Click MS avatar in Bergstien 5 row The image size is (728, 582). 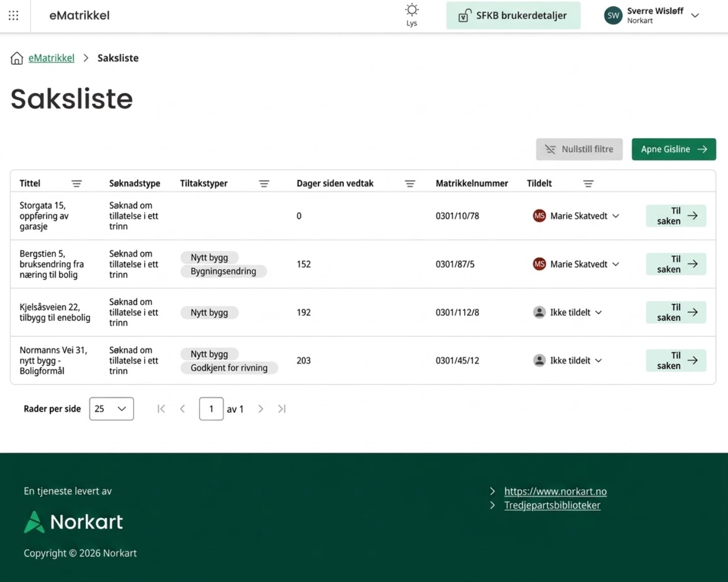click(539, 264)
